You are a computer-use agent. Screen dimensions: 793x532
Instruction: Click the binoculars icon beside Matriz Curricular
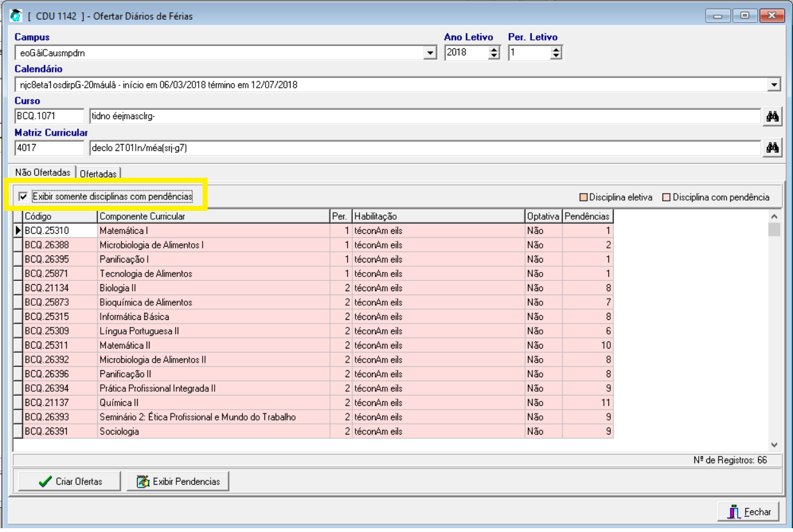coord(773,148)
